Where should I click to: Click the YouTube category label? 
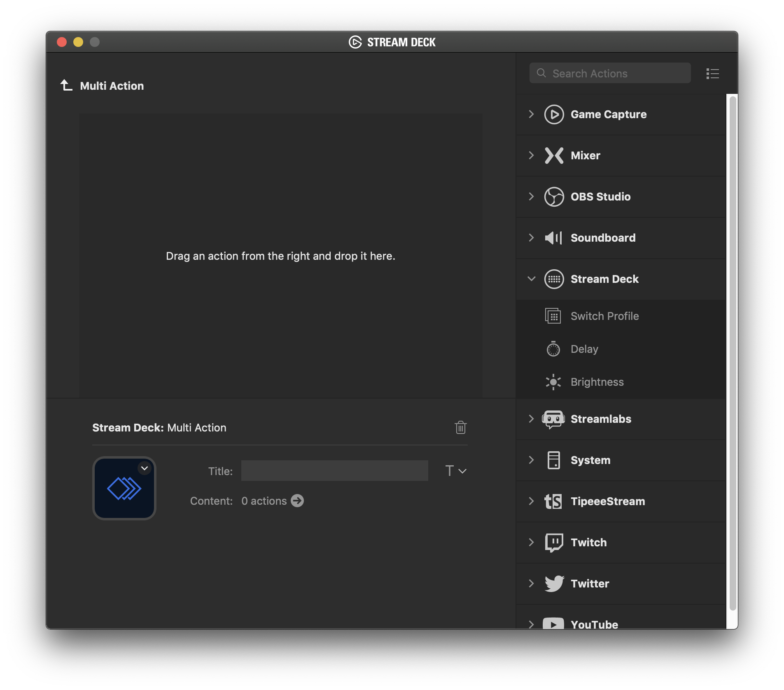click(594, 624)
